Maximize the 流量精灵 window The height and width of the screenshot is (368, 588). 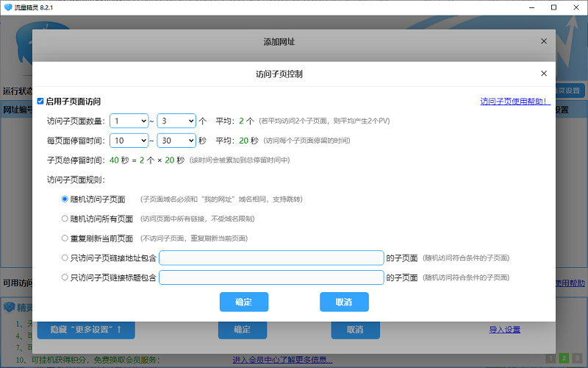pyautogui.click(x=553, y=7)
